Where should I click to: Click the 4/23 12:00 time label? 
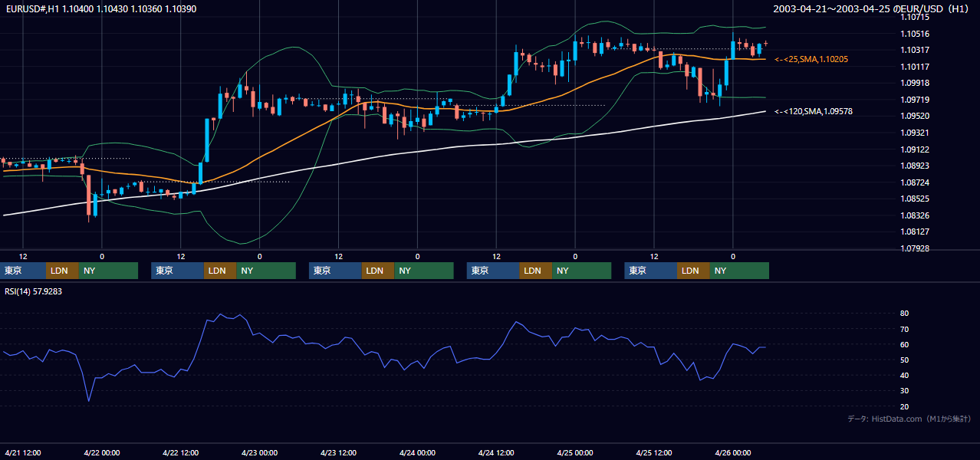338,452
